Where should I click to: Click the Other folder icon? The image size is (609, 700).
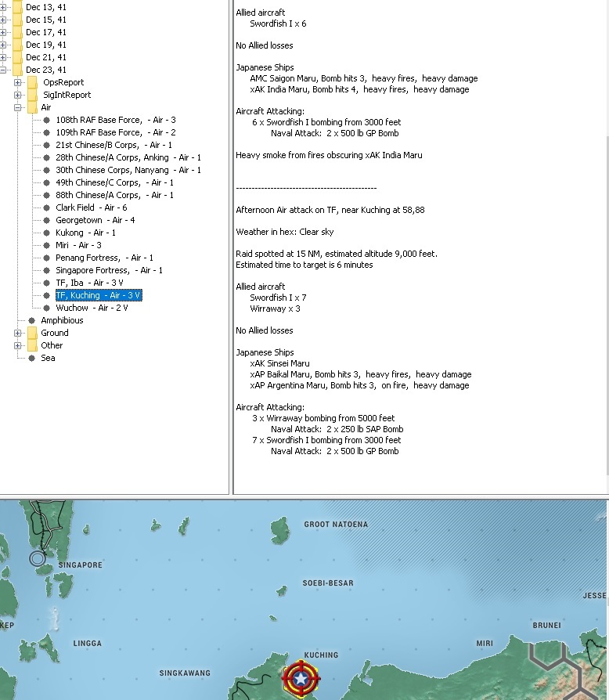pos(32,345)
